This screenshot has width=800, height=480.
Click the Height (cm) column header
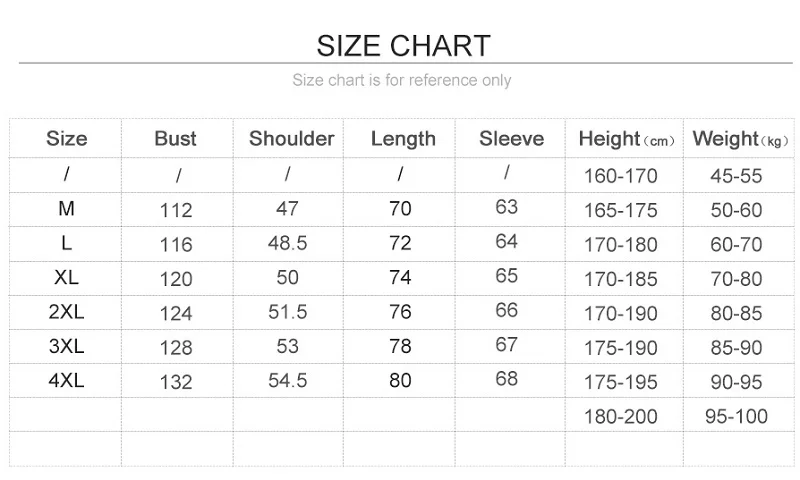(626, 140)
